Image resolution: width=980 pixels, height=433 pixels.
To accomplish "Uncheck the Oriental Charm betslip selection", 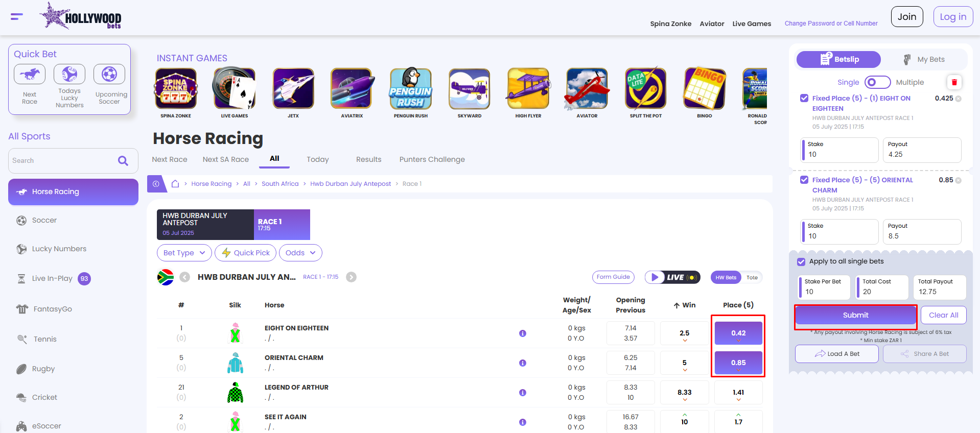I will coord(804,180).
